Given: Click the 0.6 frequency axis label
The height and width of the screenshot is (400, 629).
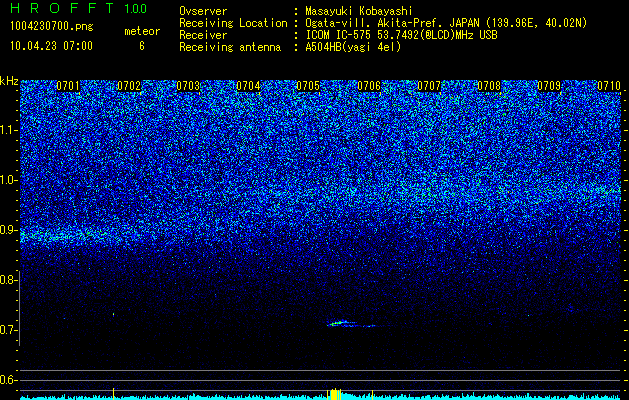Looking at the screenshot, I should tap(6, 380).
